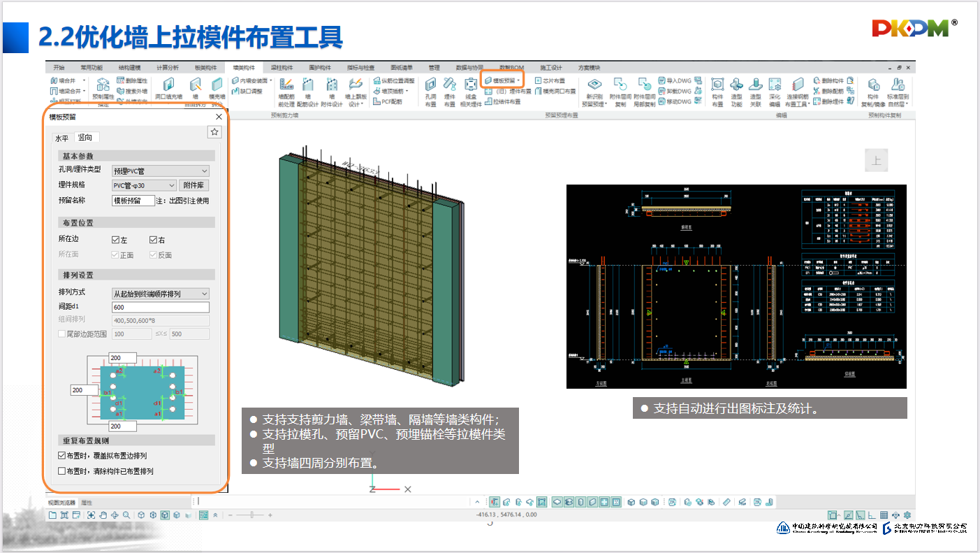Open the 孔洞/埋件类型 dropdown
980x553 pixels.
pyautogui.click(x=161, y=171)
